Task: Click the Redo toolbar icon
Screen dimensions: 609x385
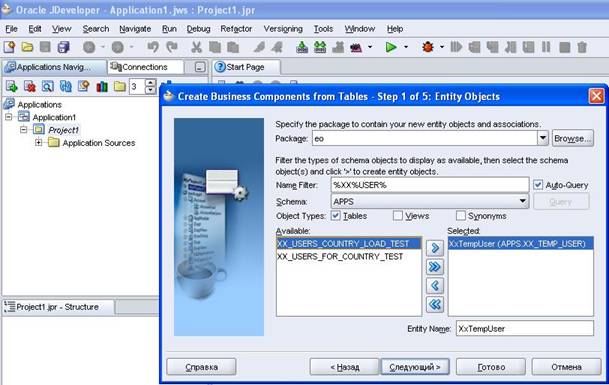Action: tap(172, 47)
